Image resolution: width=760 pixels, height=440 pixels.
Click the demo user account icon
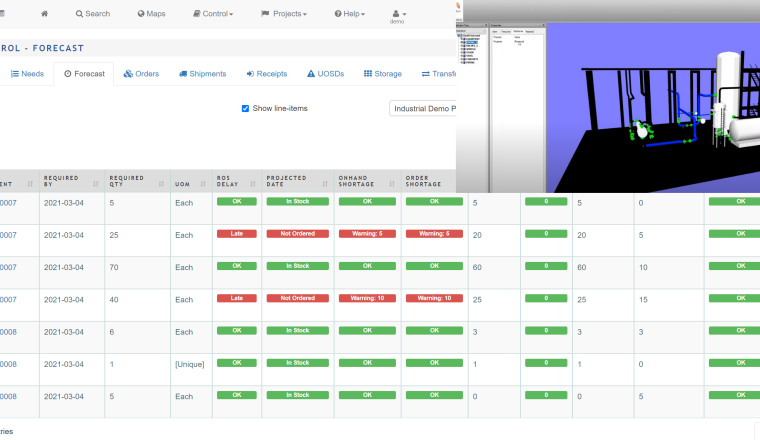(x=397, y=13)
